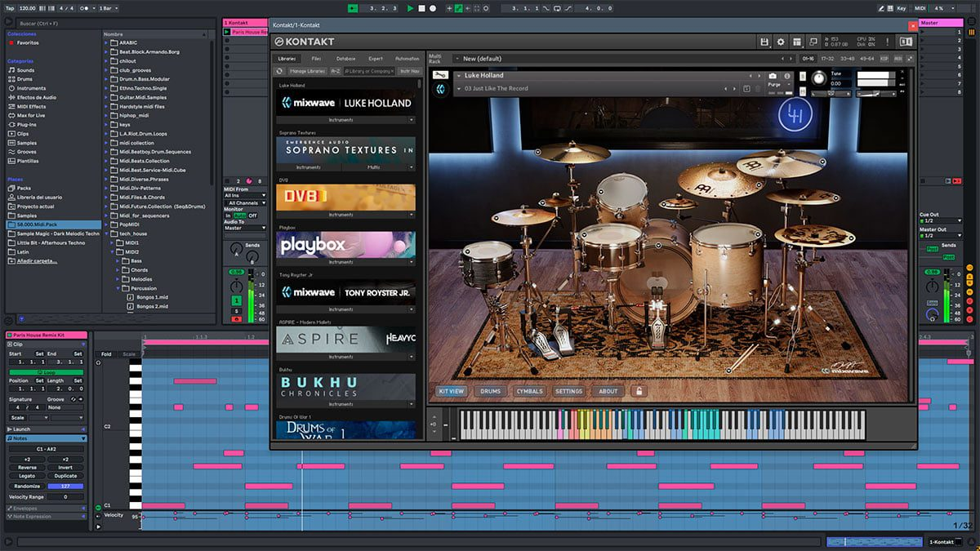The image size is (980, 551).
Task: Click the wrench icon to edit instrument
Action: click(439, 76)
